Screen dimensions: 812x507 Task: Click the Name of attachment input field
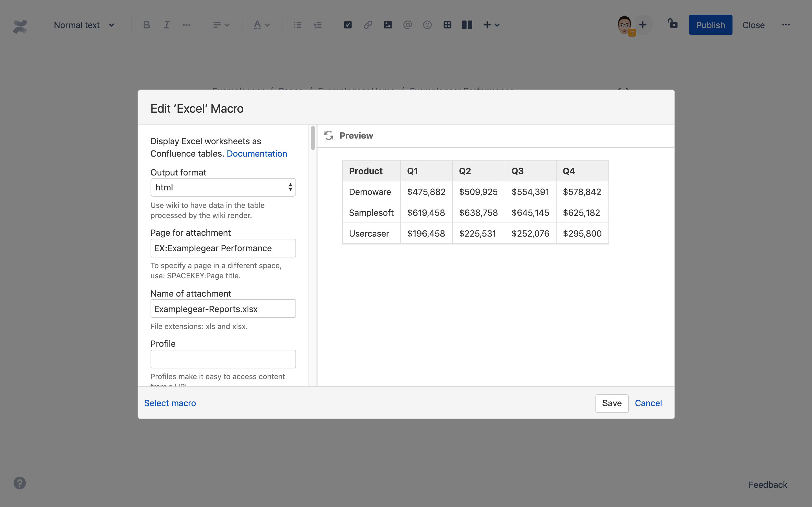coord(223,308)
